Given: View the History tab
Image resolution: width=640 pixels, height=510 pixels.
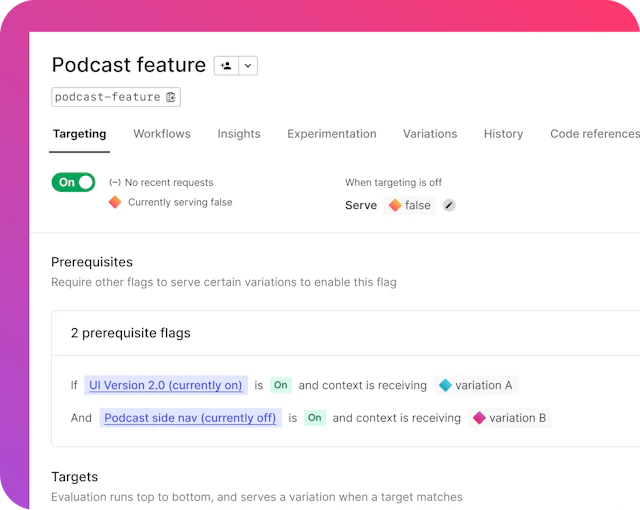Looking at the screenshot, I should pyautogui.click(x=503, y=134).
